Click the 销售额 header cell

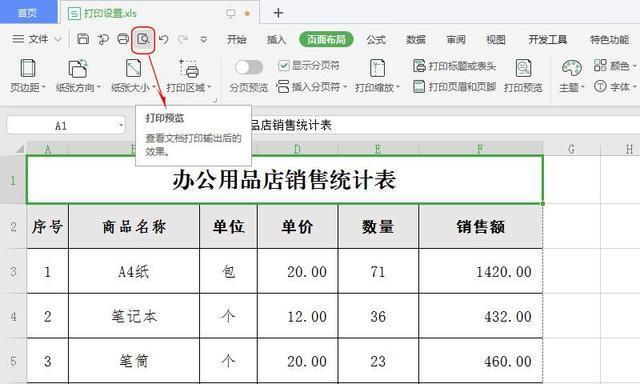(x=481, y=226)
